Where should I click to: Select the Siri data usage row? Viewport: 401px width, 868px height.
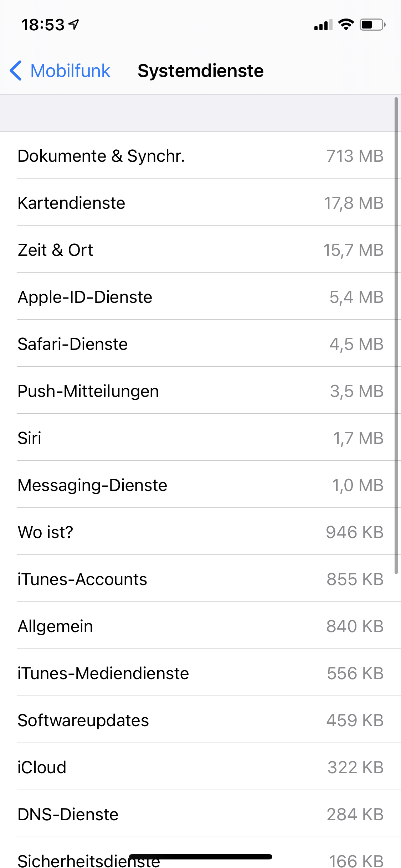click(x=200, y=438)
